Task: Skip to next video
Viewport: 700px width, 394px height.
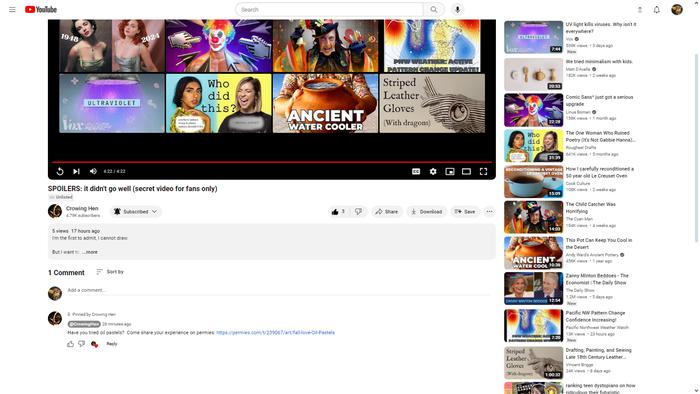Action: tap(76, 171)
